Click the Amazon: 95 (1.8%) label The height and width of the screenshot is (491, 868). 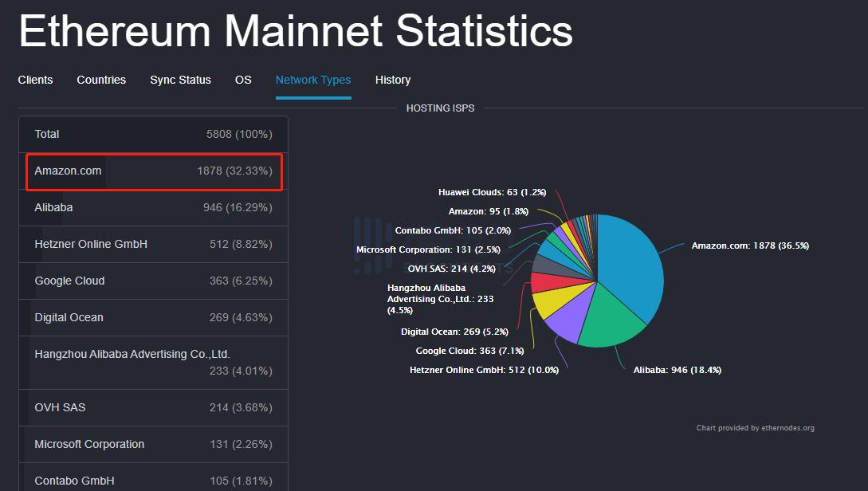489,211
